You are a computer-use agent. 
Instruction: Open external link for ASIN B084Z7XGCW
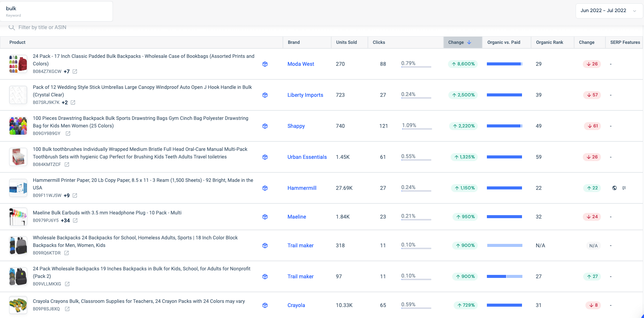click(x=75, y=71)
